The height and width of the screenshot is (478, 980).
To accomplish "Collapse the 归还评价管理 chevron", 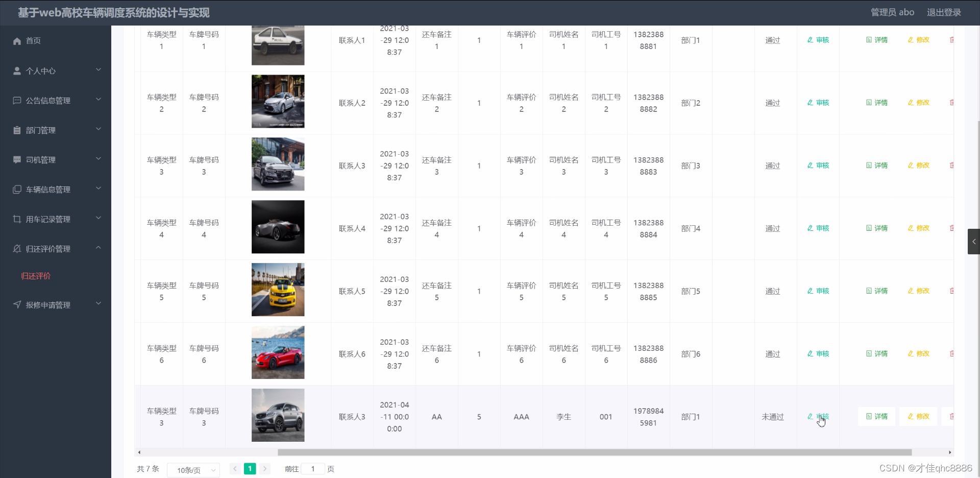I will click(x=99, y=248).
